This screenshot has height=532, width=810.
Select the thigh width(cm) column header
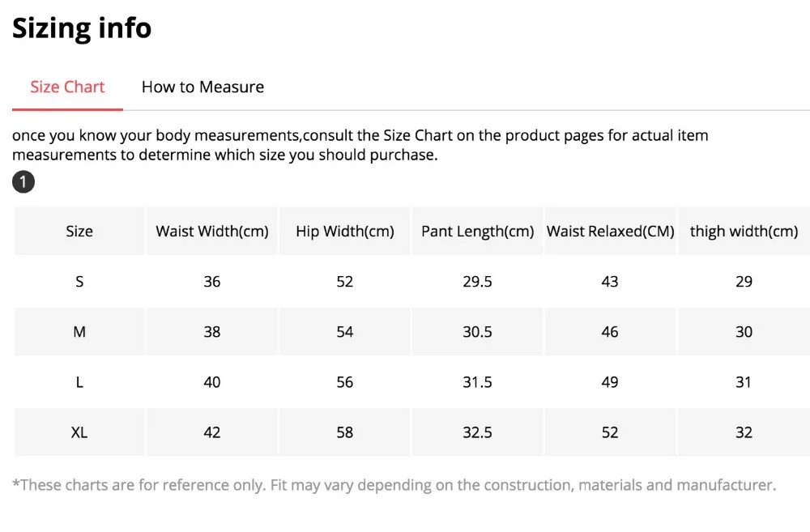pos(744,231)
